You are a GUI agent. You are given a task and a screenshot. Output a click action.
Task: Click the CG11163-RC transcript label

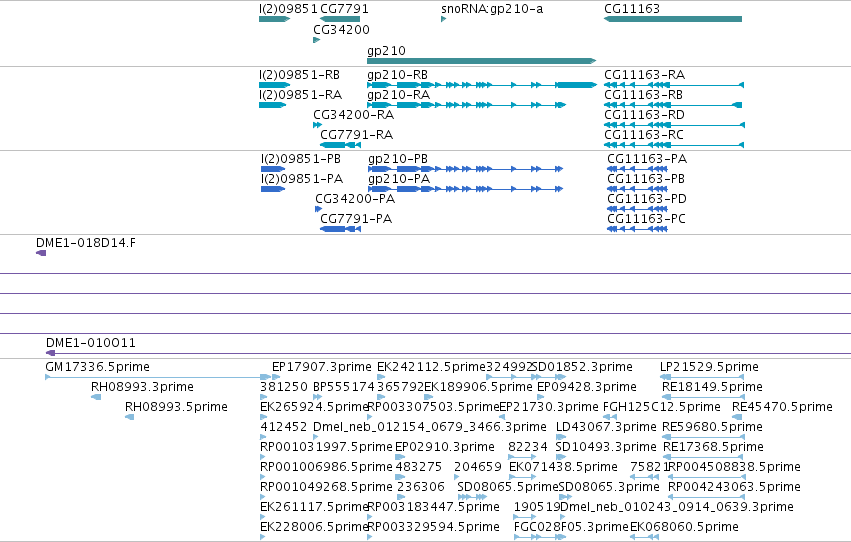click(x=644, y=135)
